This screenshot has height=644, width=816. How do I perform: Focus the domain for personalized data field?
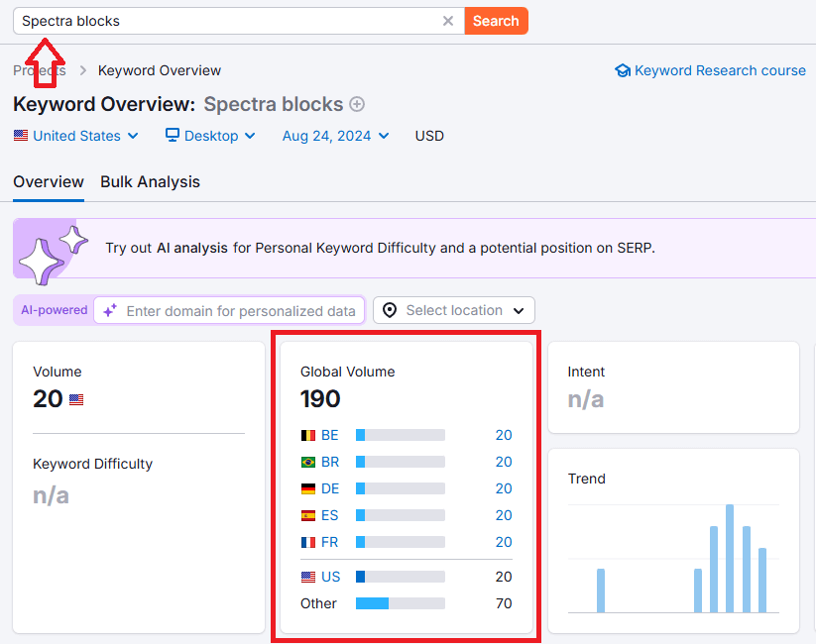coord(240,311)
